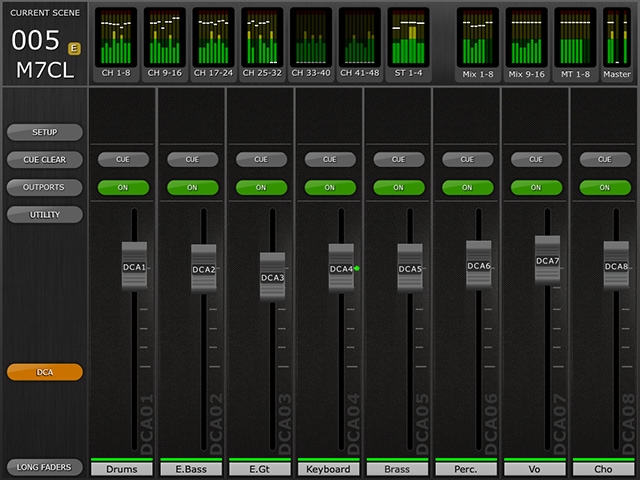
Task: Select the orange DCA button
Action: pos(44,372)
